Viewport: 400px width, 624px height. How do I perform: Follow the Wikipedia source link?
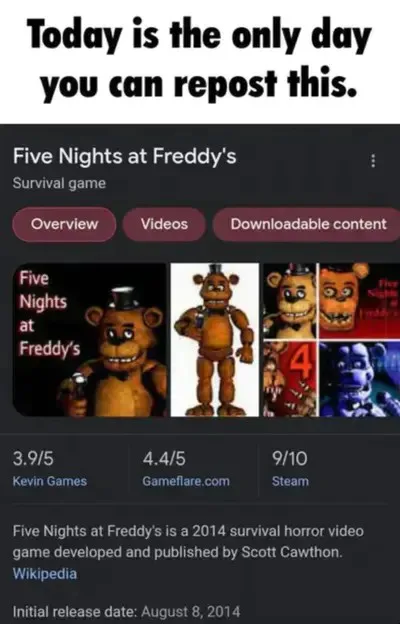[x=45, y=573]
